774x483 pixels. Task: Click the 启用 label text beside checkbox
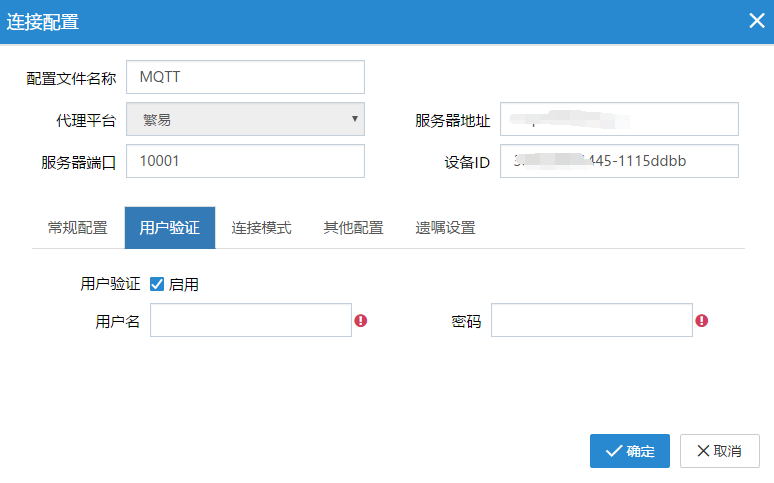pyautogui.click(x=184, y=285)
